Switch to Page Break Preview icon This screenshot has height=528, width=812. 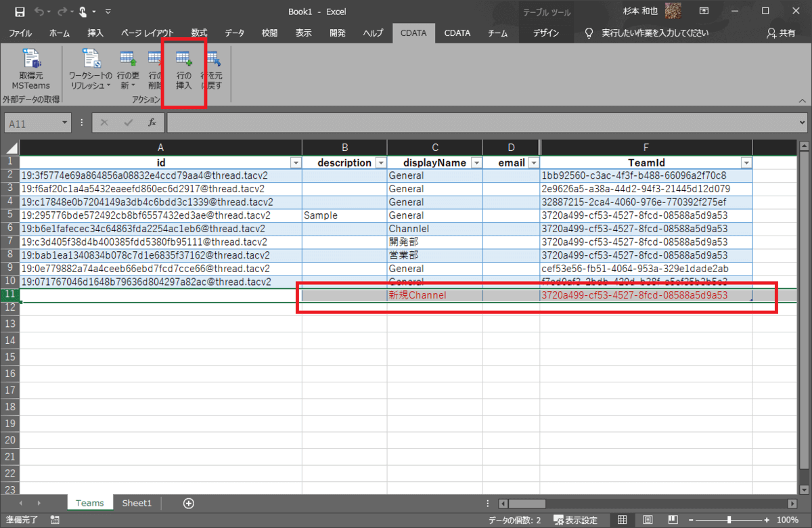pyautogui.click(x=673, y=520)
